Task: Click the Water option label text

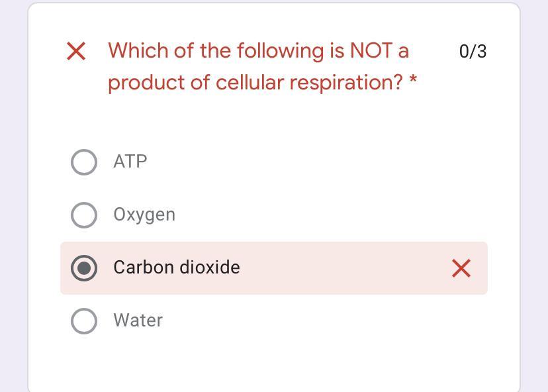Action: coord(138,320)
